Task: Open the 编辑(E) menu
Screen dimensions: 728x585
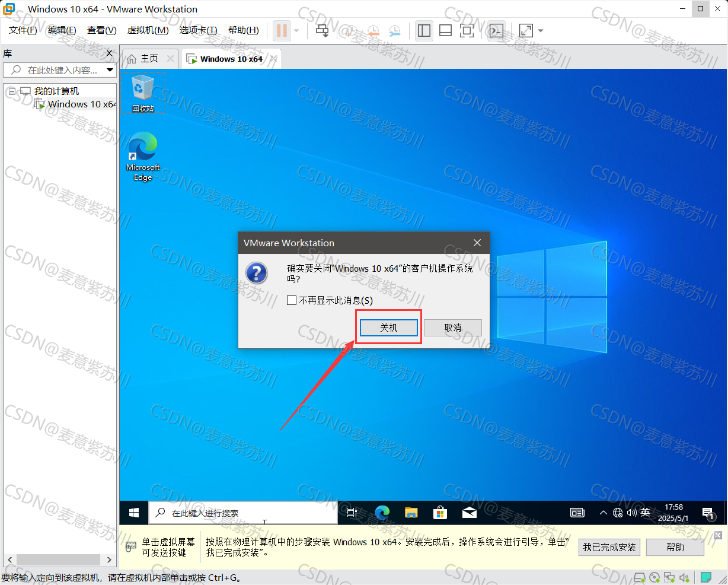Action: [62, 30]
